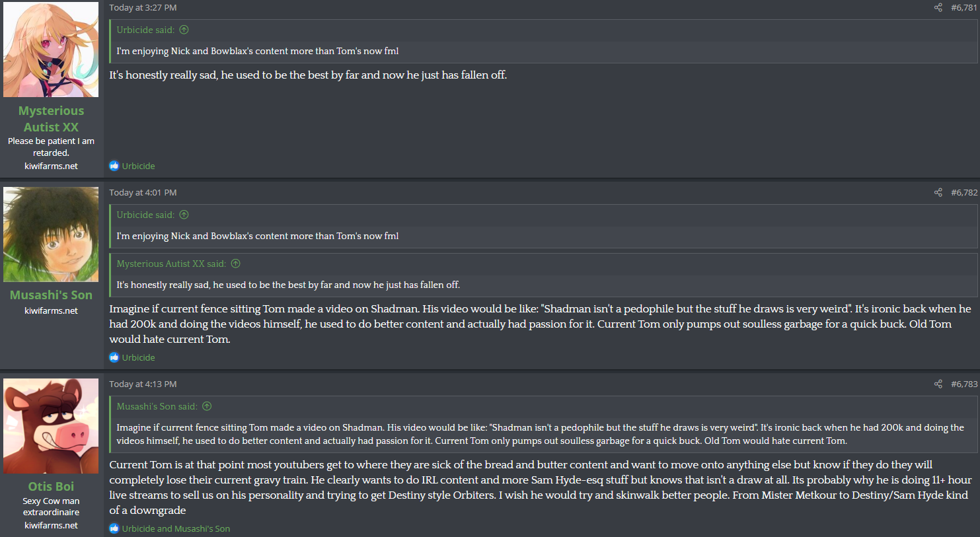
Task: Open post number #6,782 permalink
Action: pyautogui.click(x=963, y=193)
